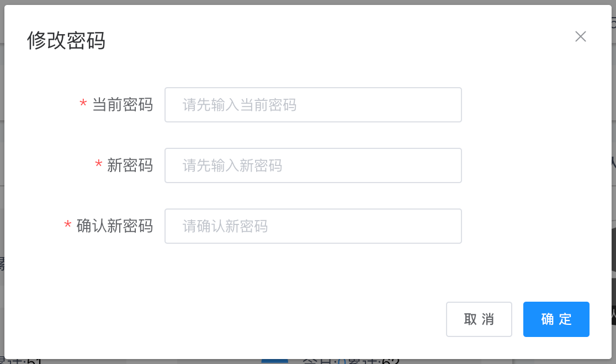This screenshot has height=364, width=616.
Task: Click the 当前密码 field label
Action: pyautogui.click(x=122, y=105)
